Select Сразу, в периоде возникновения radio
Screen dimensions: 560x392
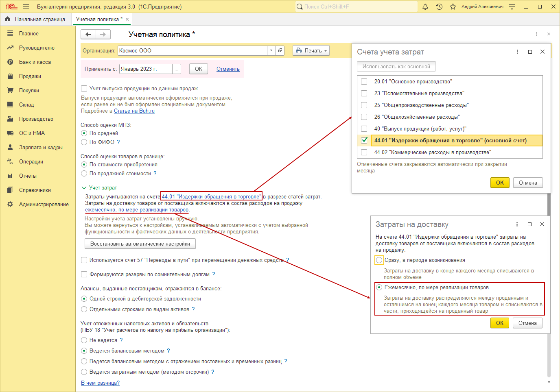(379, 260)
